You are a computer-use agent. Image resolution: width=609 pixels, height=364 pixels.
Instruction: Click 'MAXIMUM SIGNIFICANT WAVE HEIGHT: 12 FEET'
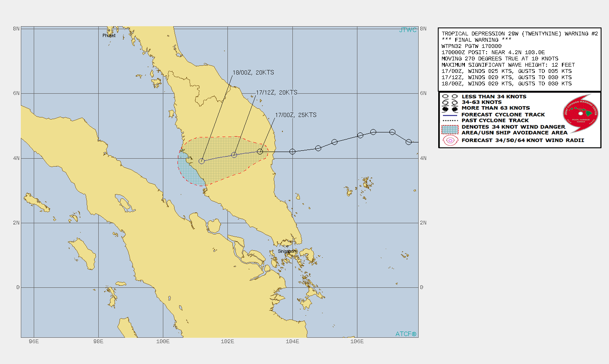coord(508,65)
